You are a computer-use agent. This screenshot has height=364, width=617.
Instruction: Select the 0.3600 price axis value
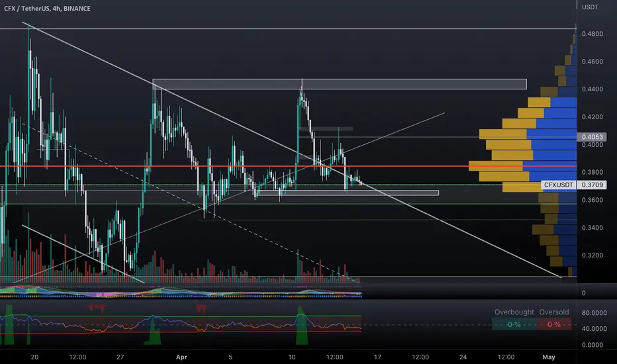[x=593, y=200]
